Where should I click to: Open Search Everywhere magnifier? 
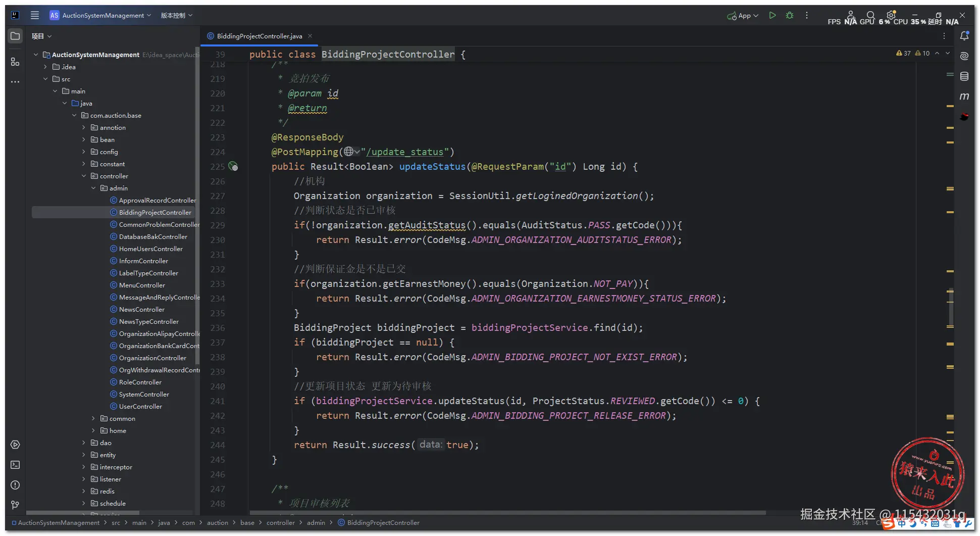pos(870,15)
